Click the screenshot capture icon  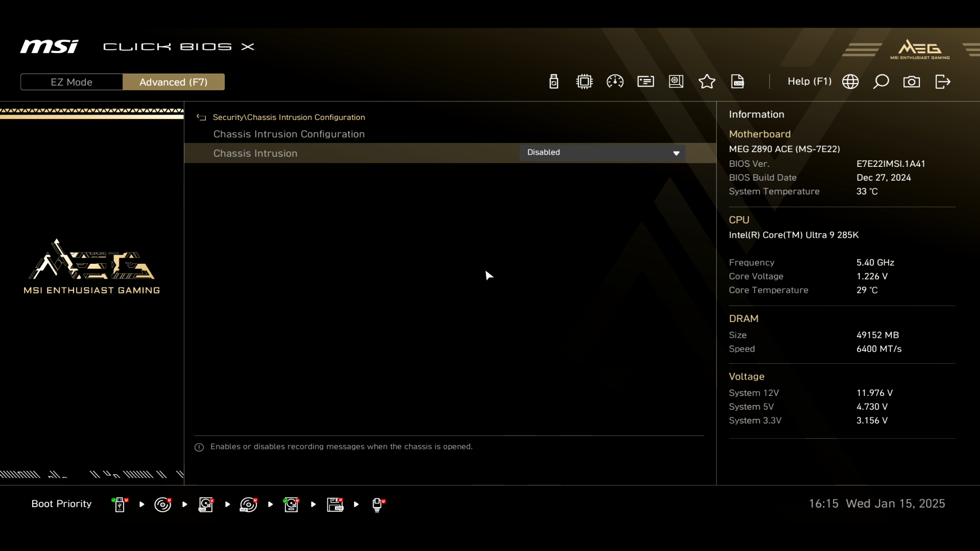tap(912, 82)
